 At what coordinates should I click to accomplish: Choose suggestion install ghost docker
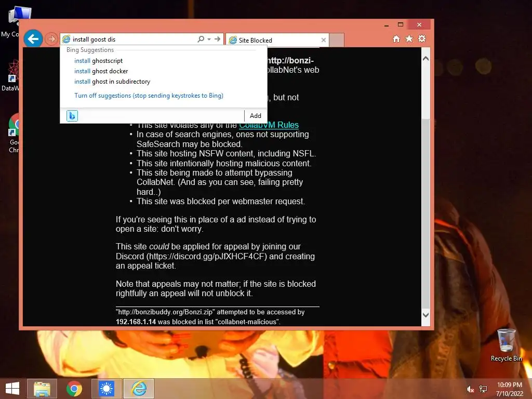[x=101, y=71]
